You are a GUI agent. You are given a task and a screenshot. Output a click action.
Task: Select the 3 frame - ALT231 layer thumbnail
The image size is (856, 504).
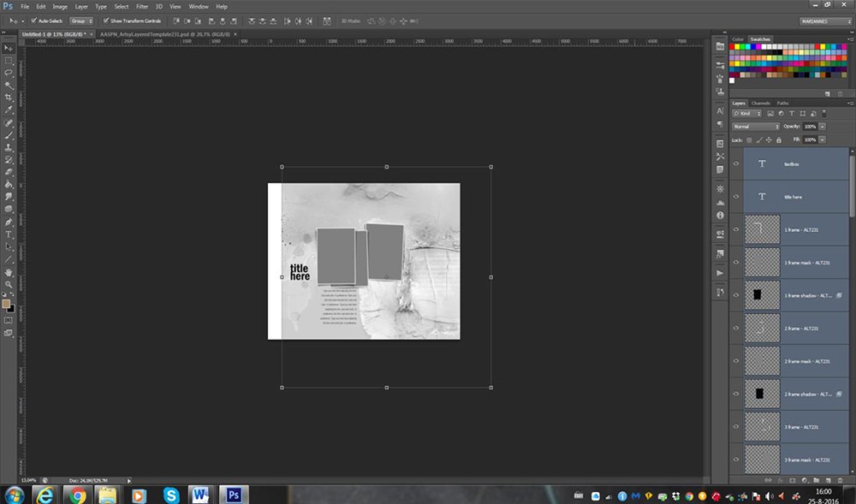(x=762, y=426)
